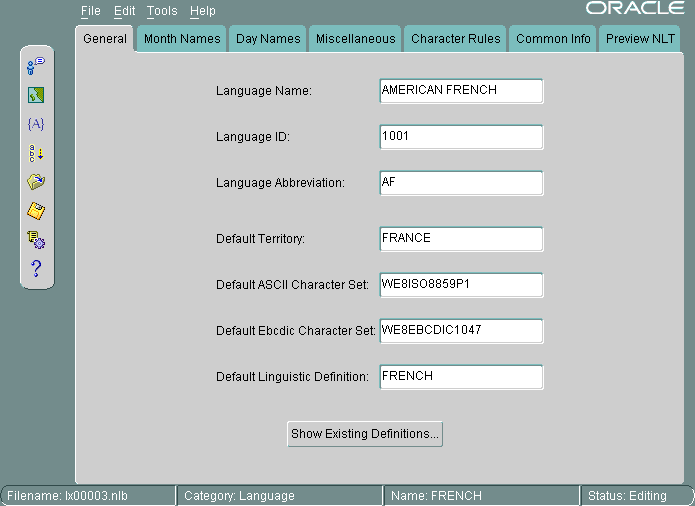
Task: Click the Generate NLB gear icon
Action: tap(36, 239)
